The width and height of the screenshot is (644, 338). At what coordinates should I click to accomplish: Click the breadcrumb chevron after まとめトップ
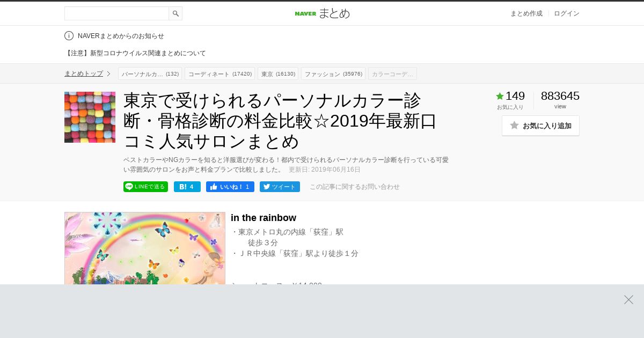108,74
